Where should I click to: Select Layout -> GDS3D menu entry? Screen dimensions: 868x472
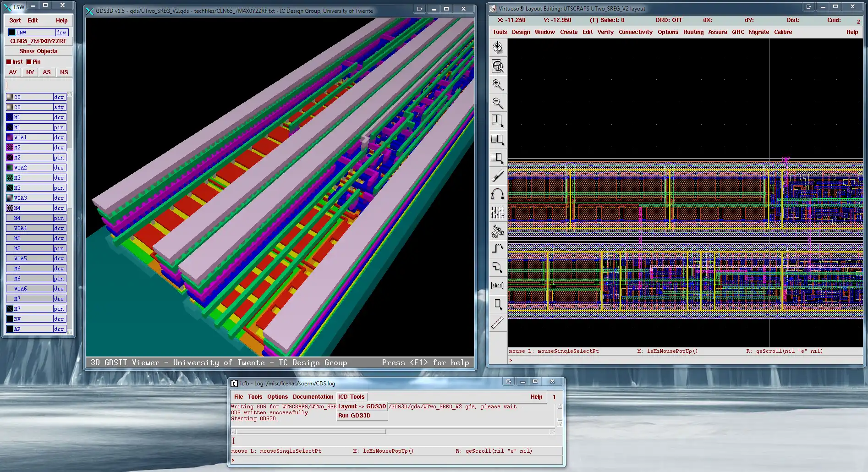[362, 406]
